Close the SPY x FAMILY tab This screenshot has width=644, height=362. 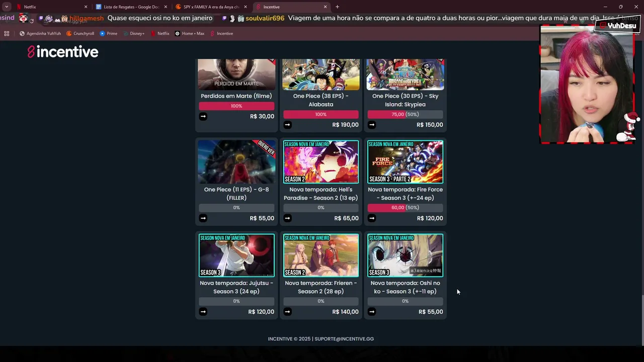point(246,7)
